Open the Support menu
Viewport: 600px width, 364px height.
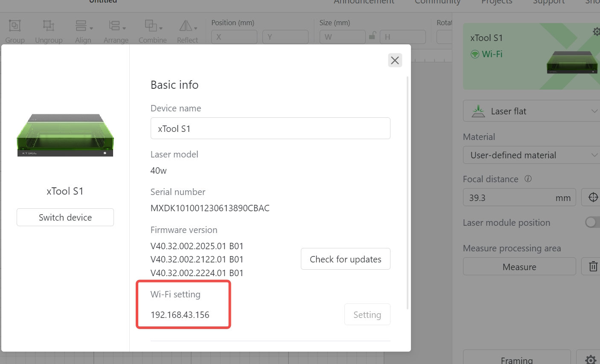(549, 2)
